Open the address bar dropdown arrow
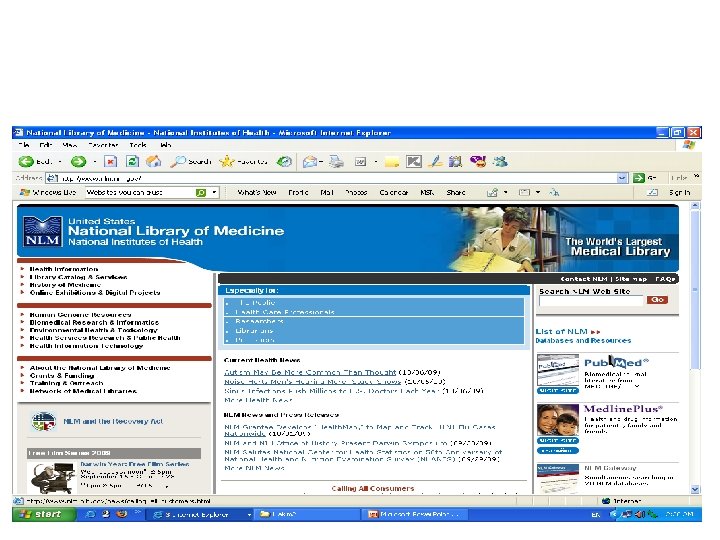Viewport: 720px width, 540px height. coord(622,178)
